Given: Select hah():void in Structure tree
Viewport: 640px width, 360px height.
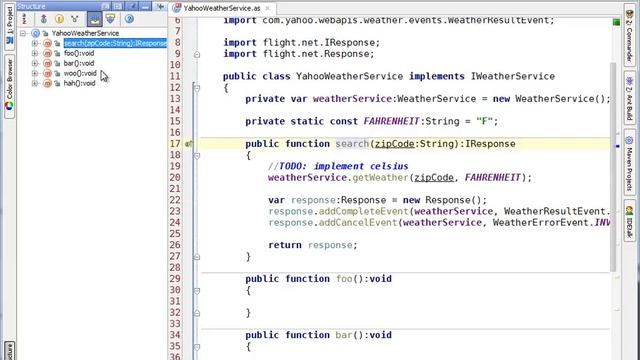Looking at the screenshot, I should [79, 83].
